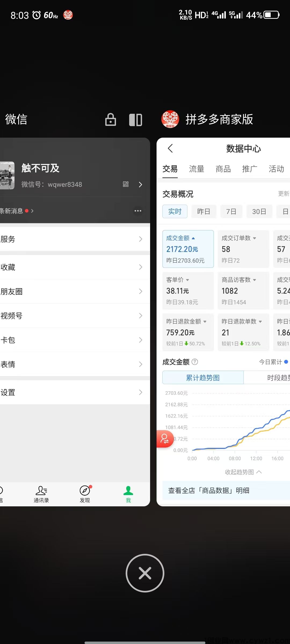Open WeChat profile details chevron

(140, 184)
